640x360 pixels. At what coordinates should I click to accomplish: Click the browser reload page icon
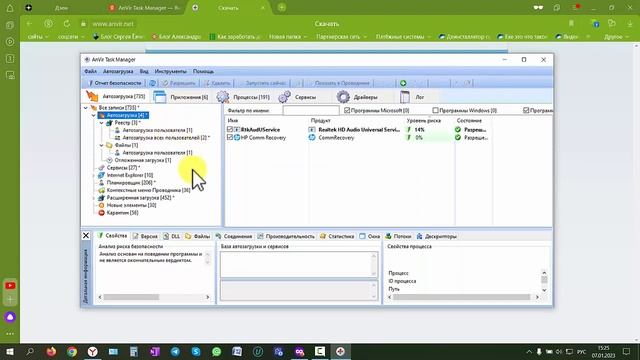tap(67, 24)
